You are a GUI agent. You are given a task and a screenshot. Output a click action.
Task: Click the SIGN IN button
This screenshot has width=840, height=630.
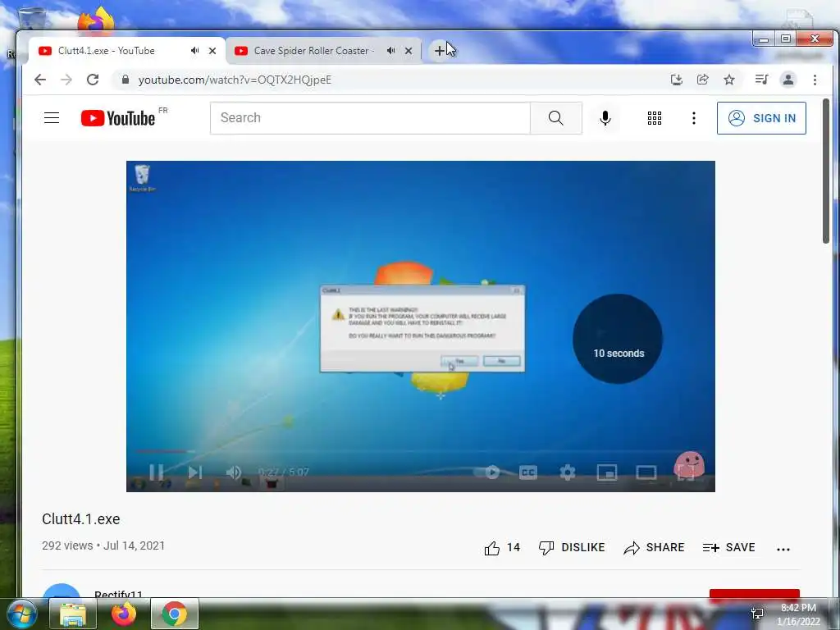[761, 118]
